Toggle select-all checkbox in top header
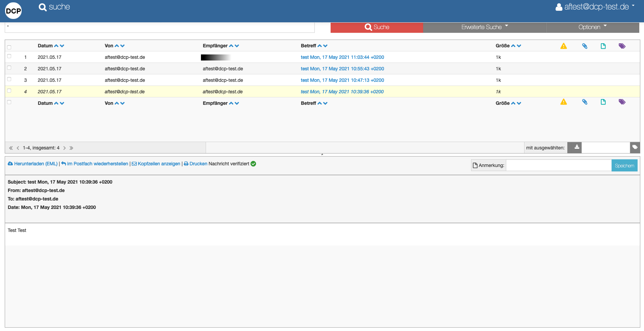The width and height of the screenshot is (644, 331). click(9, 47)
